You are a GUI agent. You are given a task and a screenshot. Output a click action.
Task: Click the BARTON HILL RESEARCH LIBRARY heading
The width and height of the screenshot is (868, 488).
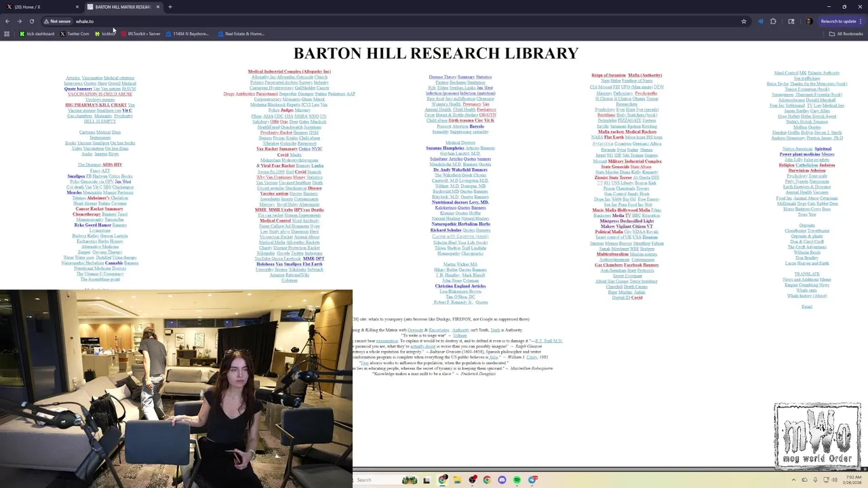tap(436, 54)
